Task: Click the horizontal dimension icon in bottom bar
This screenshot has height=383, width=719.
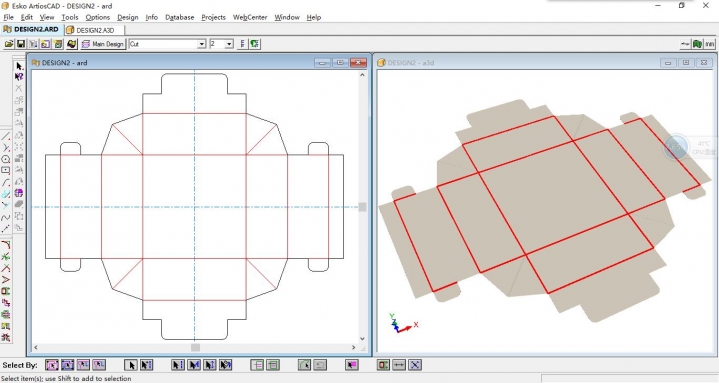Action: click(x=399, y=365)
